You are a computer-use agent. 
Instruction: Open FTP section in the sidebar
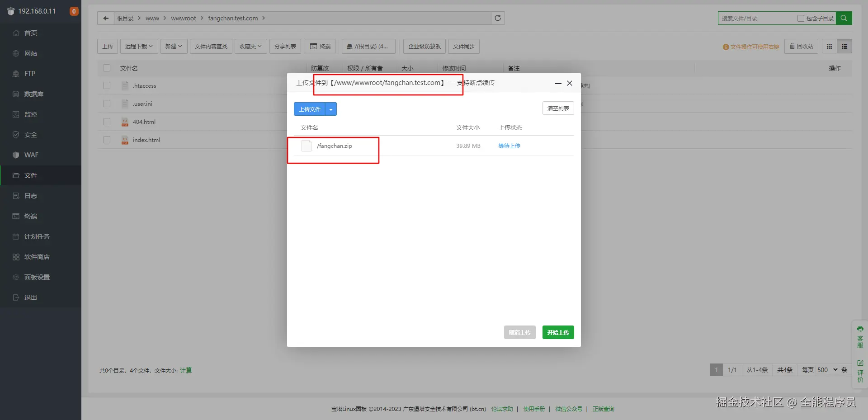pos(41,74)
